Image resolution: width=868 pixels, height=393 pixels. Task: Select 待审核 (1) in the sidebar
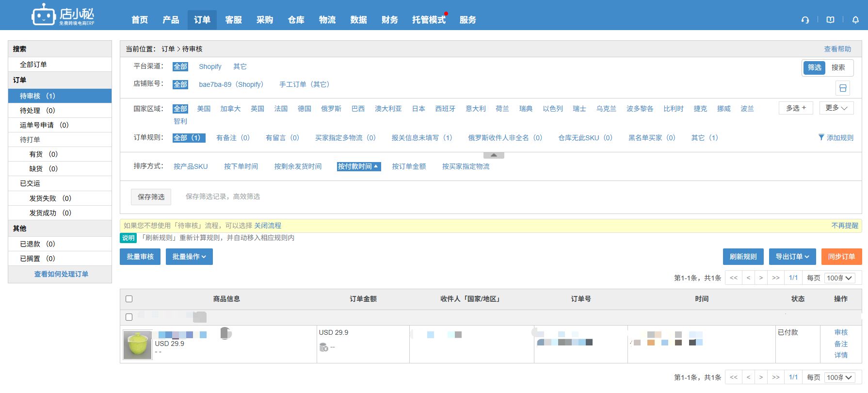60,96
